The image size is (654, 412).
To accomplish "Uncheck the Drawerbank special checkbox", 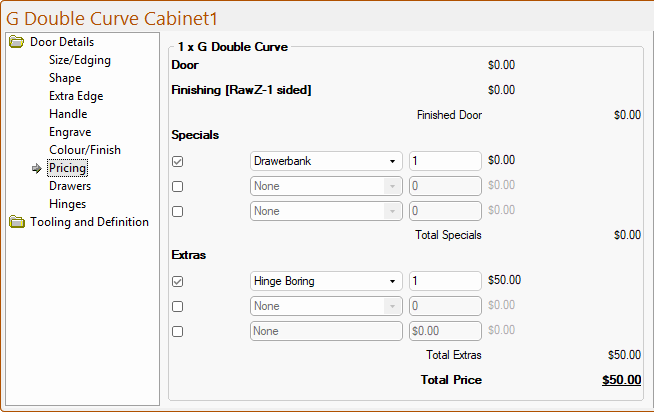I will click(x=178, y=161).
